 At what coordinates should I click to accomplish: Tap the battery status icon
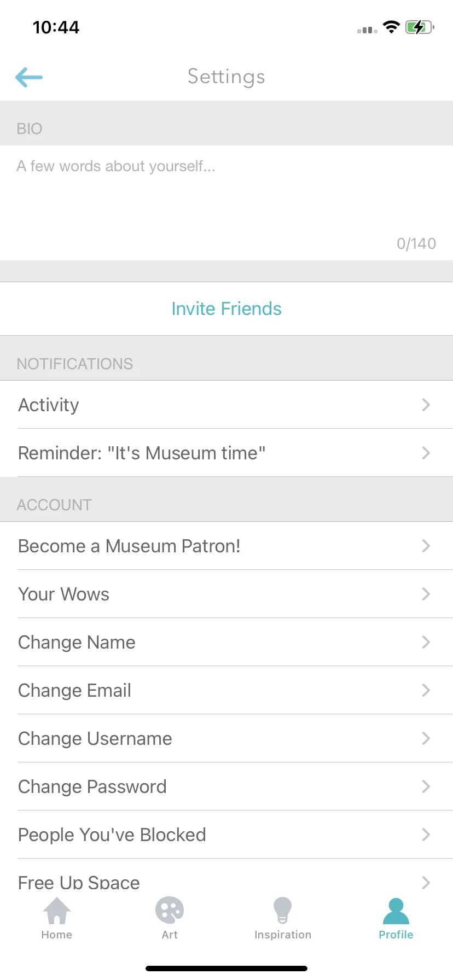tap(420, 27)
